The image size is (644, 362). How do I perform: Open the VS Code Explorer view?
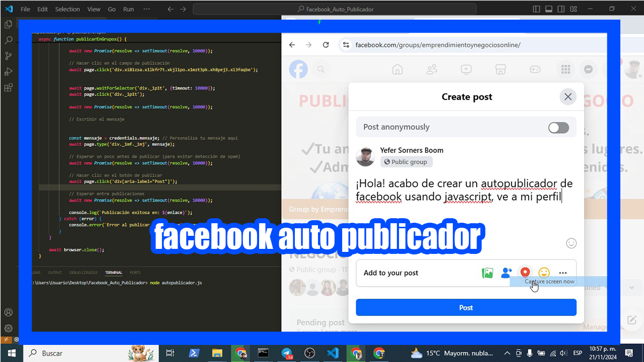tap(8, 24)
